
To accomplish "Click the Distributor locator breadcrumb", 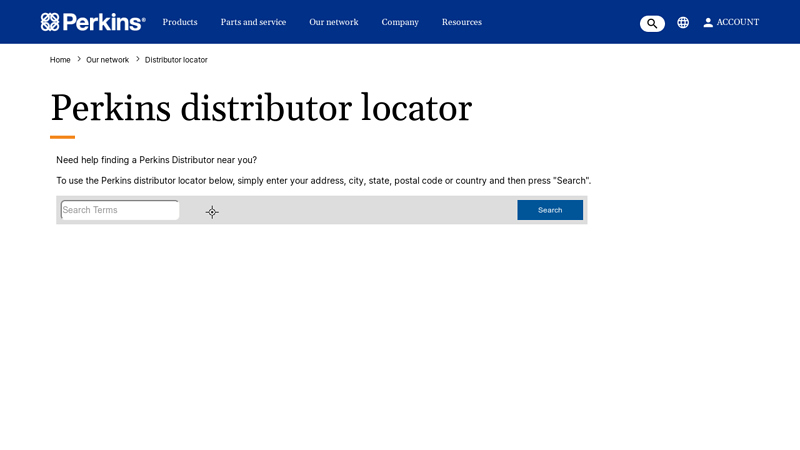I will pyautogui.click(x=176, y=60).
